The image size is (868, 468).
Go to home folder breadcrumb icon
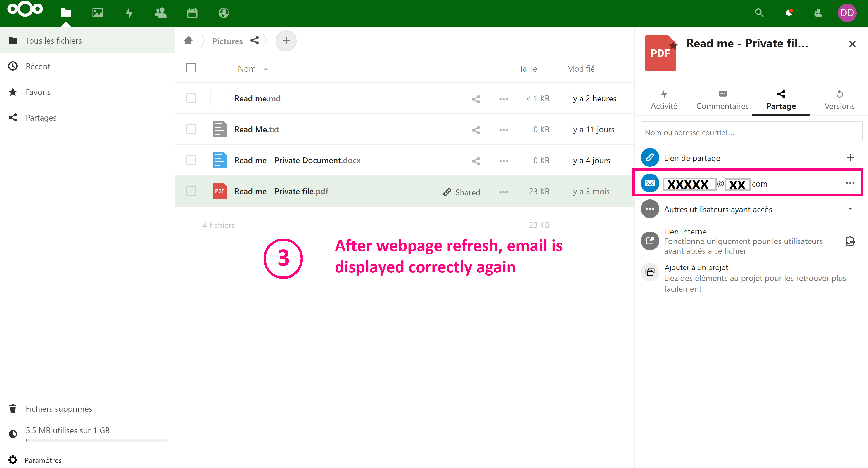pyautogui.click(x=188, y=41)
